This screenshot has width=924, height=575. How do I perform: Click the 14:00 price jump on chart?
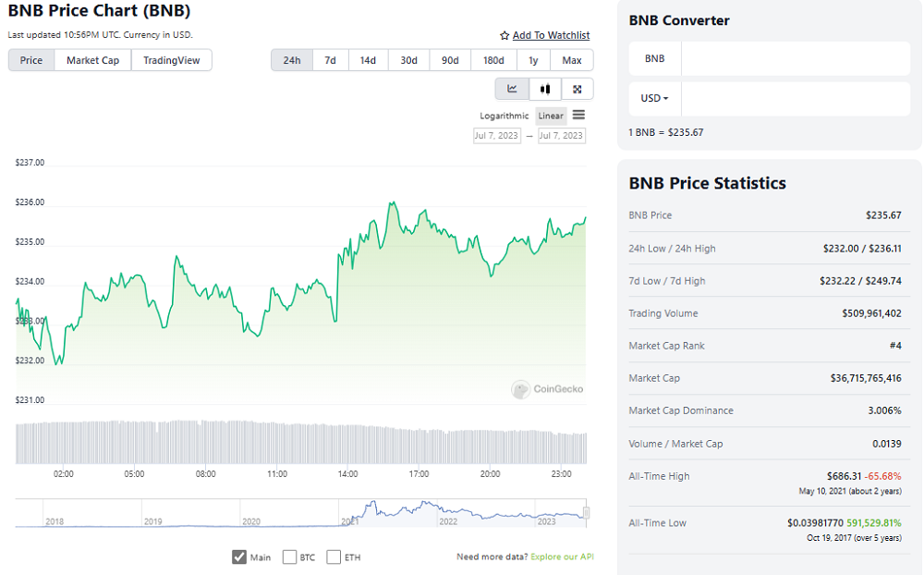coord(337,286)
